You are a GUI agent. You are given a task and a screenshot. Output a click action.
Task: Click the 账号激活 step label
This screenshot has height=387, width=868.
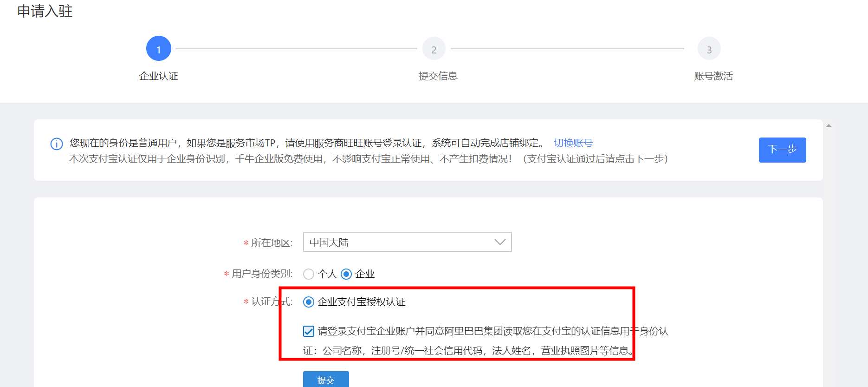click(x=713, y=76)
